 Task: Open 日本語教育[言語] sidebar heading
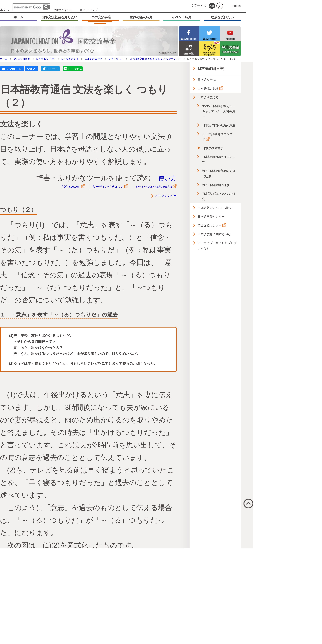(x=211, y=68)
